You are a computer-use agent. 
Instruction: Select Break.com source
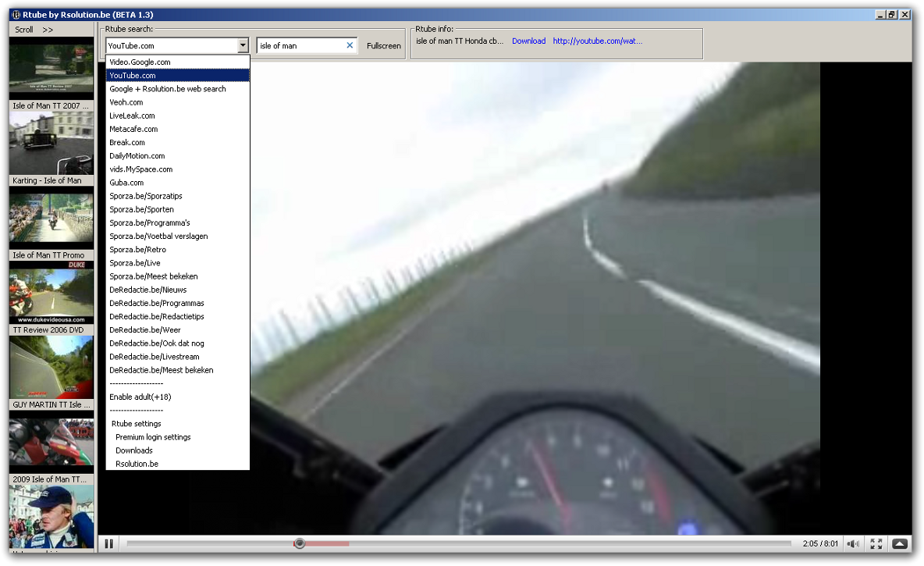[177, 143]
